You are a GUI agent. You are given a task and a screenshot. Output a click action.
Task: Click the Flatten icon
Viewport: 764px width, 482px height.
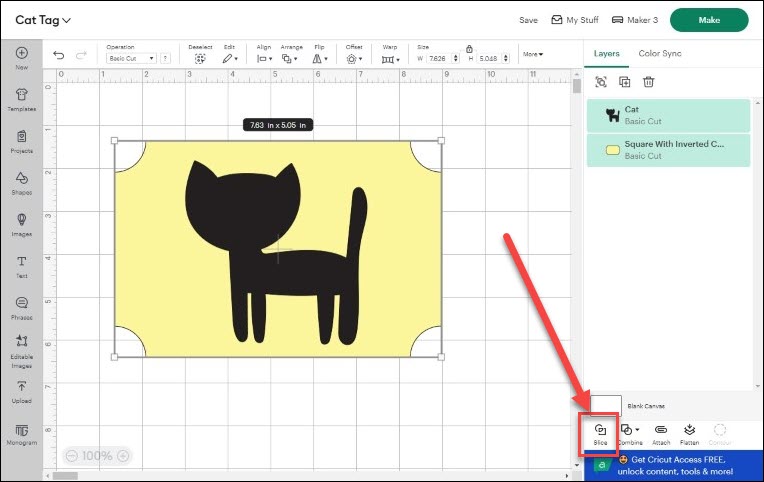click(689, 429)
